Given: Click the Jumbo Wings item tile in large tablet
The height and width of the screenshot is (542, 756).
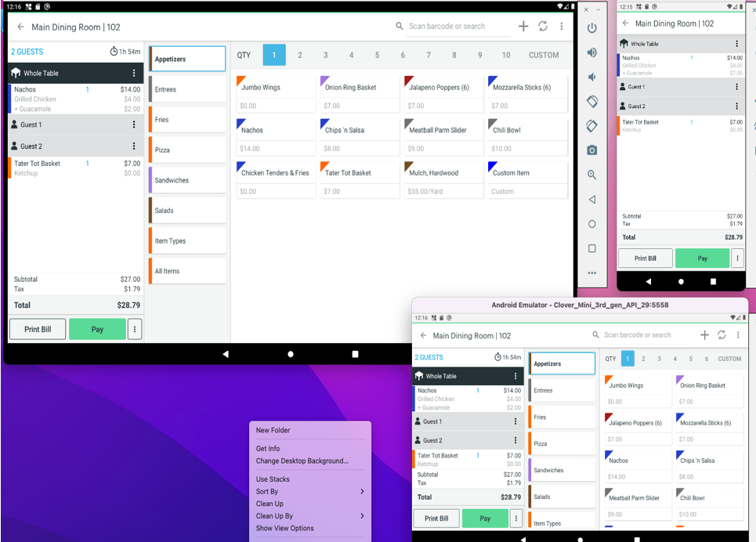Looking at the screenshot, I should coord(275,95).
